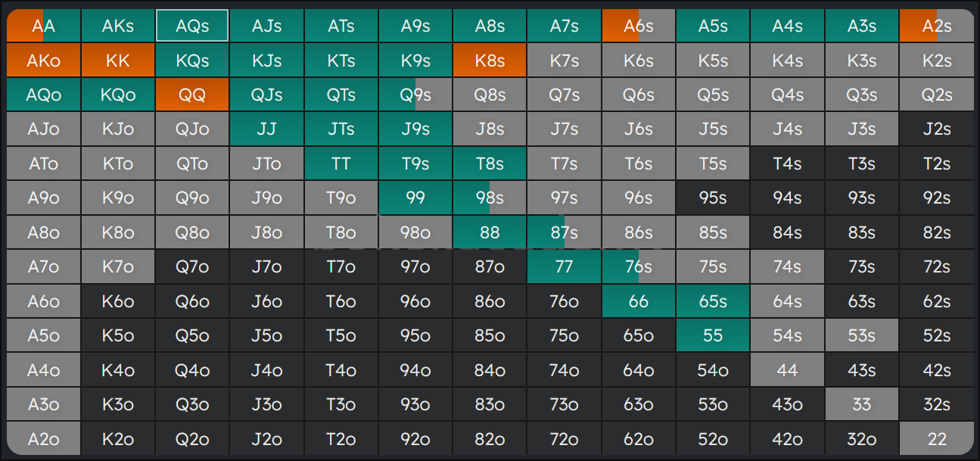
Task: Click the 76s hand cell
Action: (x=639, y=266)
